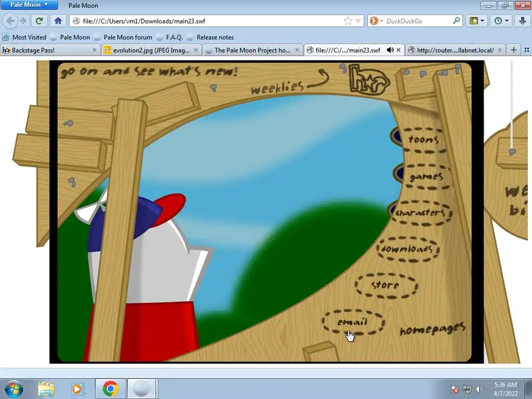Open the Pale Moon bookmark
Image resolution: width=532 pixels, height=399 pixels.
pyautogui.click(x=71, y=37)
